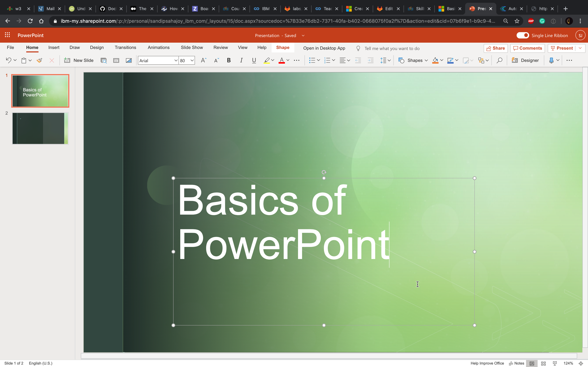
Task: Switch to the Transitions tab
Action: click(125, 48)
